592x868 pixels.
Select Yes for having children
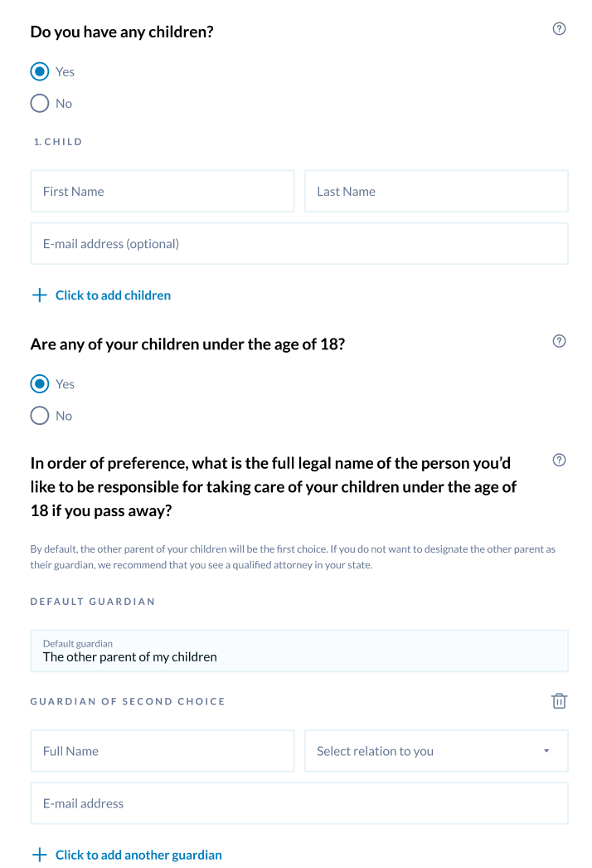tap(40, 72)
